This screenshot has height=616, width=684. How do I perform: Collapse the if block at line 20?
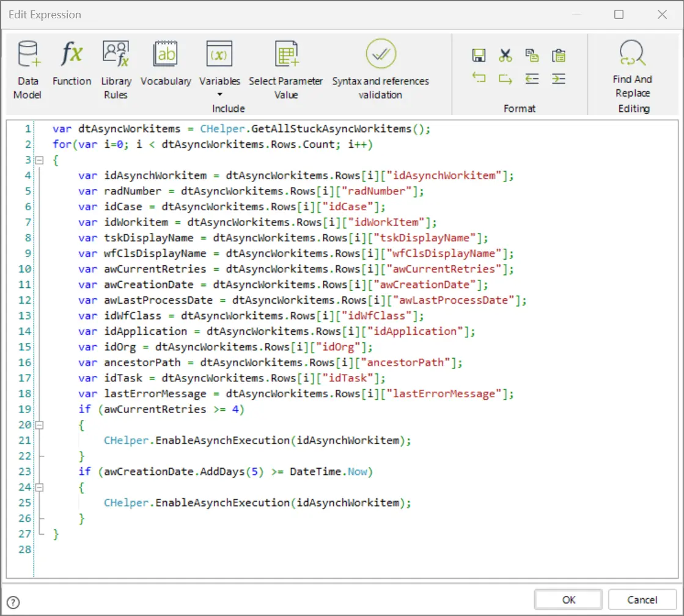click(x=39, y=425)
